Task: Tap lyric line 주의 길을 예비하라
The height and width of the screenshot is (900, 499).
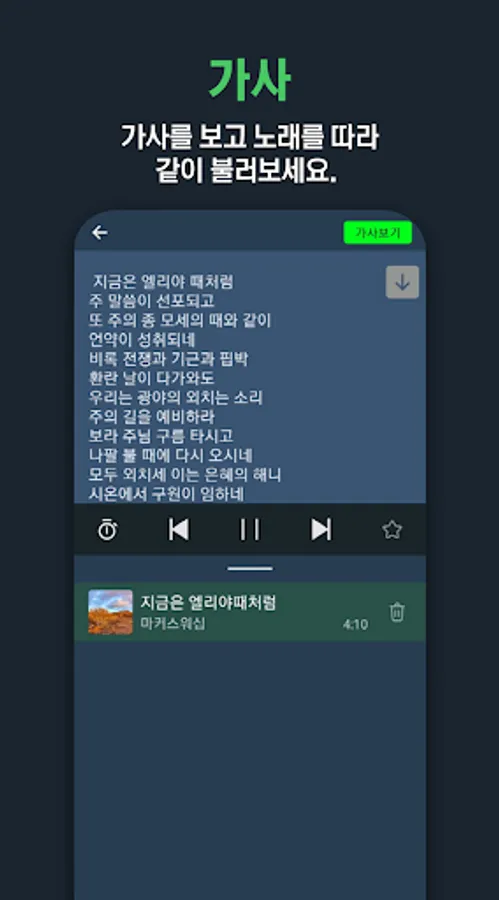Action: pos(152,416)
